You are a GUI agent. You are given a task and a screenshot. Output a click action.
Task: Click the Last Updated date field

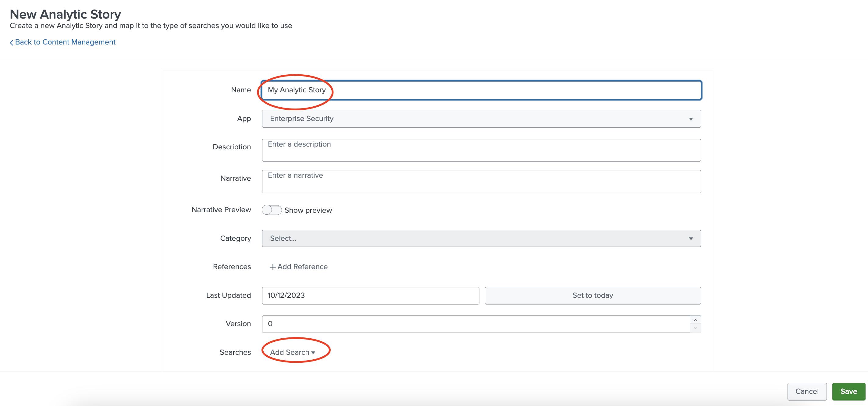tap(370, 295)
